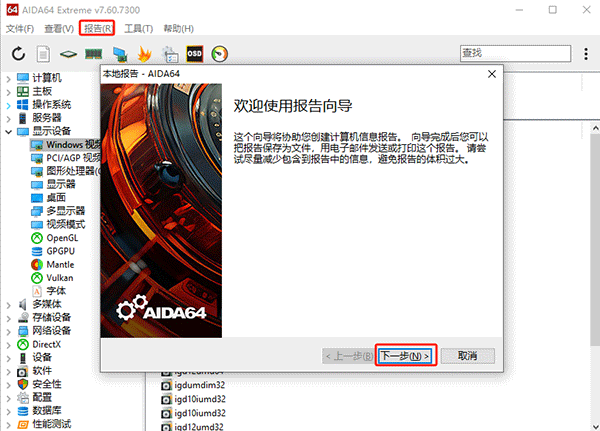This screenshot has width=600, height=431.
Task: Open the OSD panel icon
Action: pos(194,54)
